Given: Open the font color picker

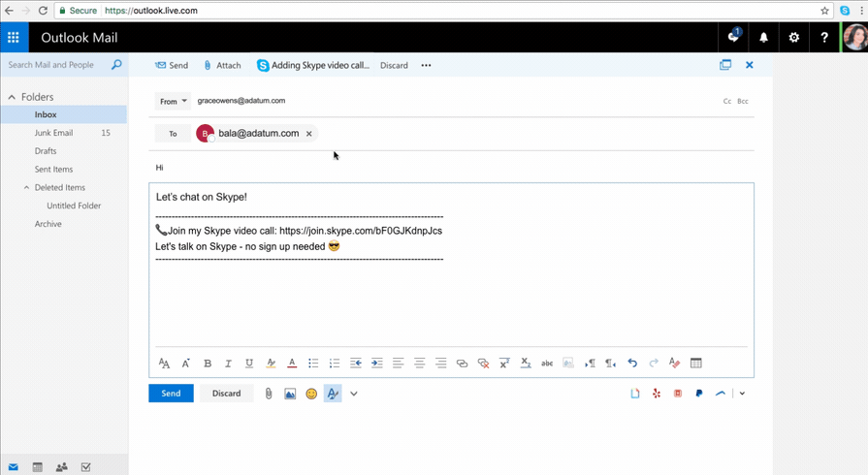Looking at the screenshot, I should (292, 364).
